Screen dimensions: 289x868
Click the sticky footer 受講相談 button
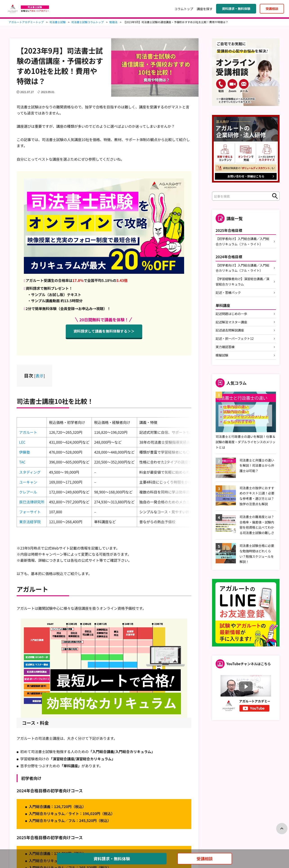tap(205, 859)
